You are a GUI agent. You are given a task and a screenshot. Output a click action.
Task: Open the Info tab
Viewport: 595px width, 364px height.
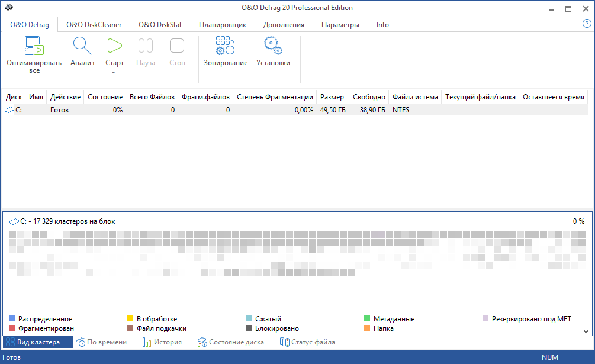coord(382,25)
